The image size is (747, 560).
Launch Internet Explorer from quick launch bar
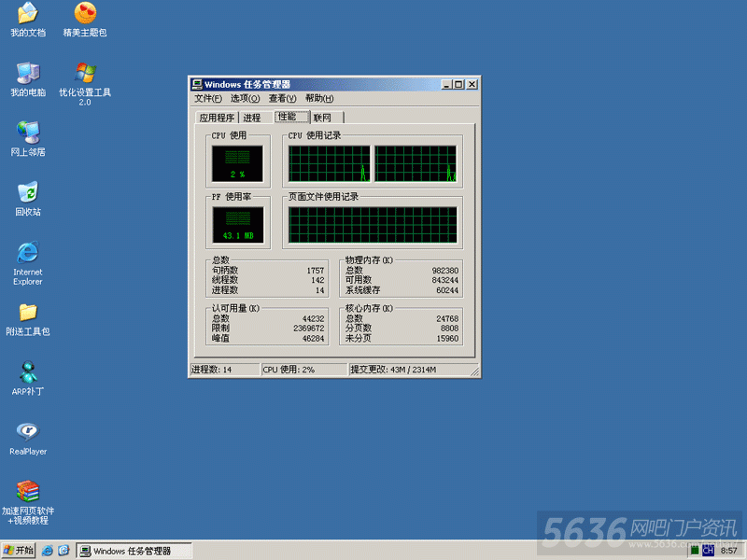coord(48,551)
